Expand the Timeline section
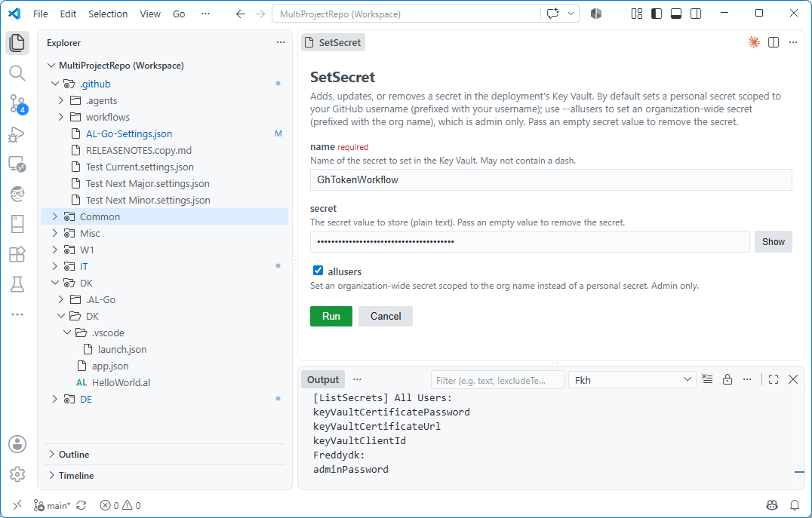812x518 pixels. point(52,475)
